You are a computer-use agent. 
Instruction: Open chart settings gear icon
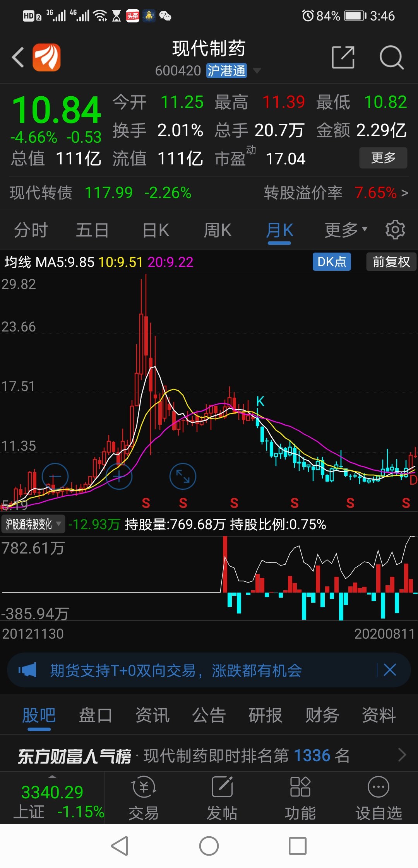tap(395, 230)
